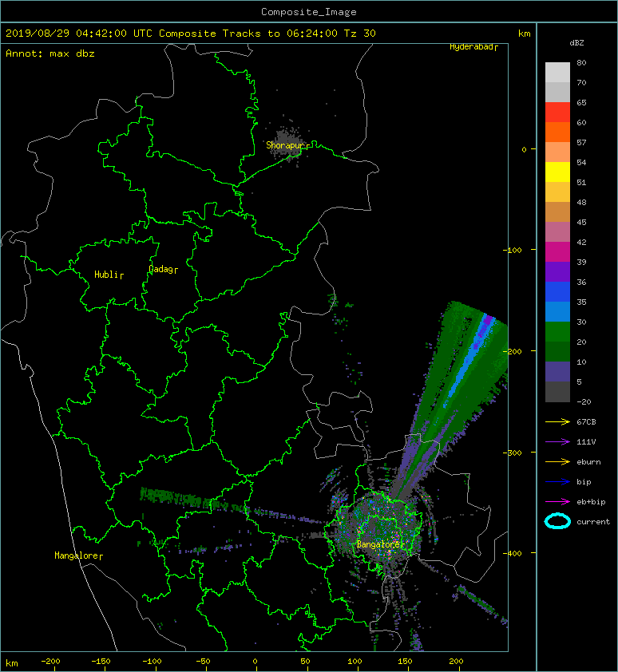This screenshot has width=618, height=672.
Task: Click the light blue 30 dBZ color swatch
Action: 557,312
